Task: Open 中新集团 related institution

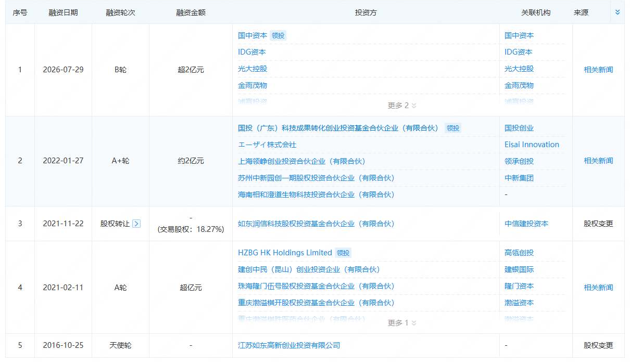Action: (519, 178)
